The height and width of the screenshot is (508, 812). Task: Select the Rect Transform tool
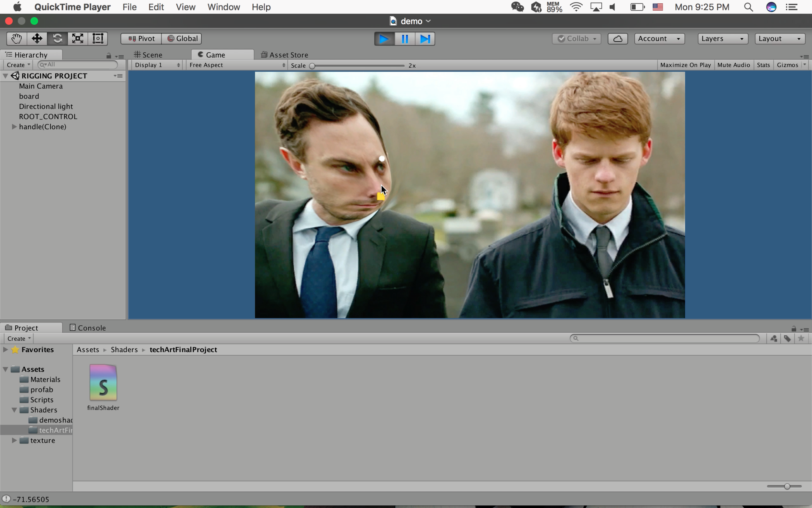tap(98, 39)
